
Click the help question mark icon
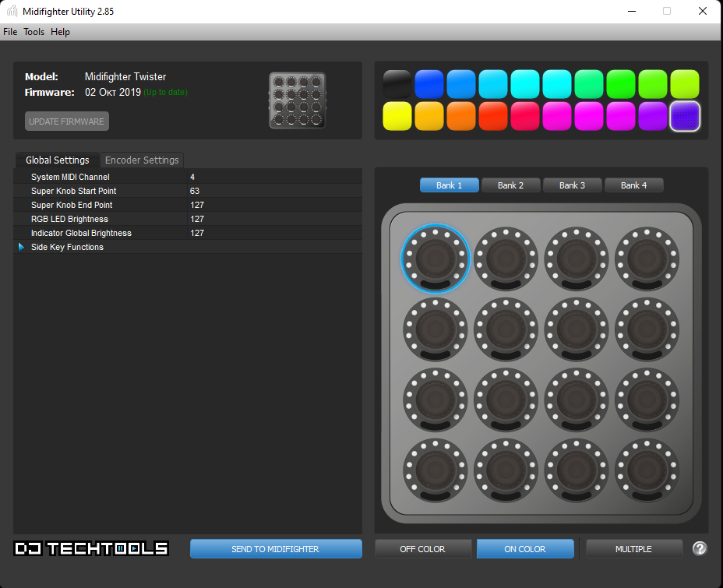700,548
